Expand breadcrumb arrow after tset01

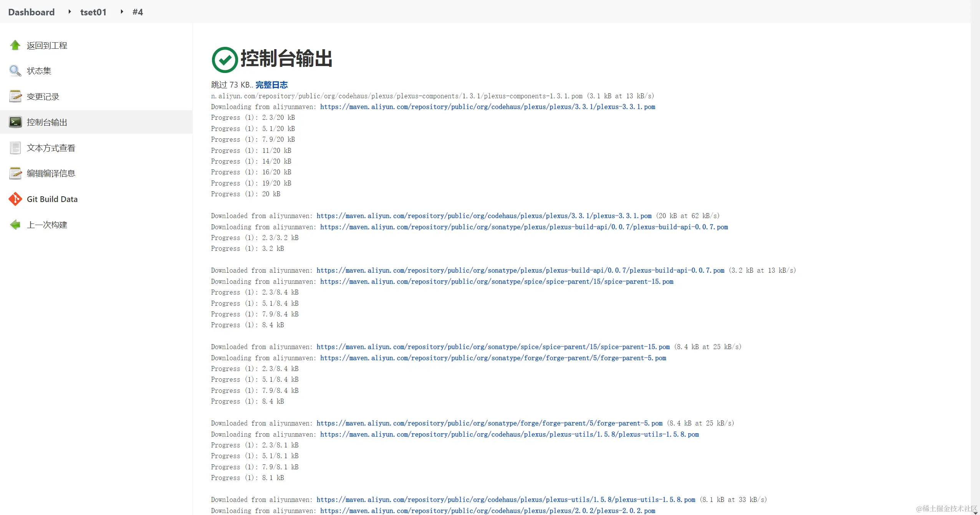point(122,12)
